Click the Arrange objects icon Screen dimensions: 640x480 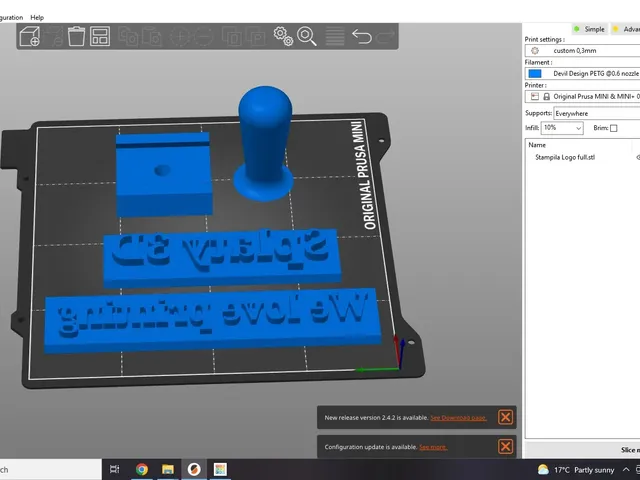click(100, 36)
